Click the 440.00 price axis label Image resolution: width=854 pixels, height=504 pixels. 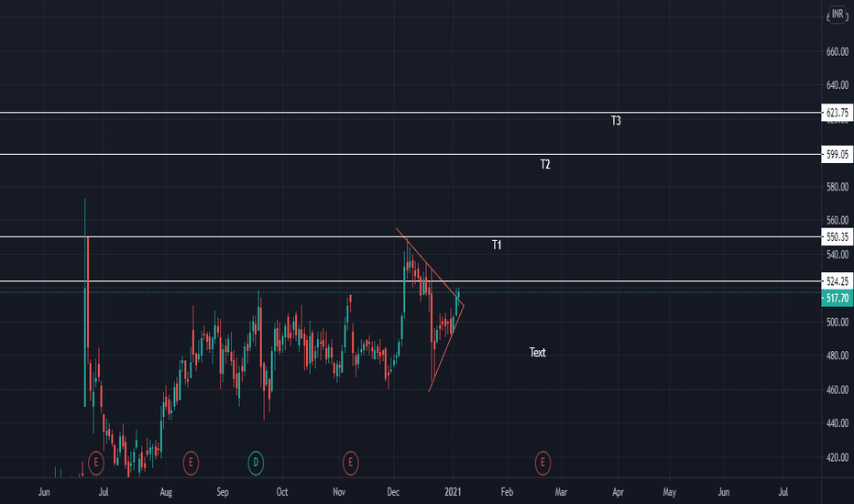[838, 422]
